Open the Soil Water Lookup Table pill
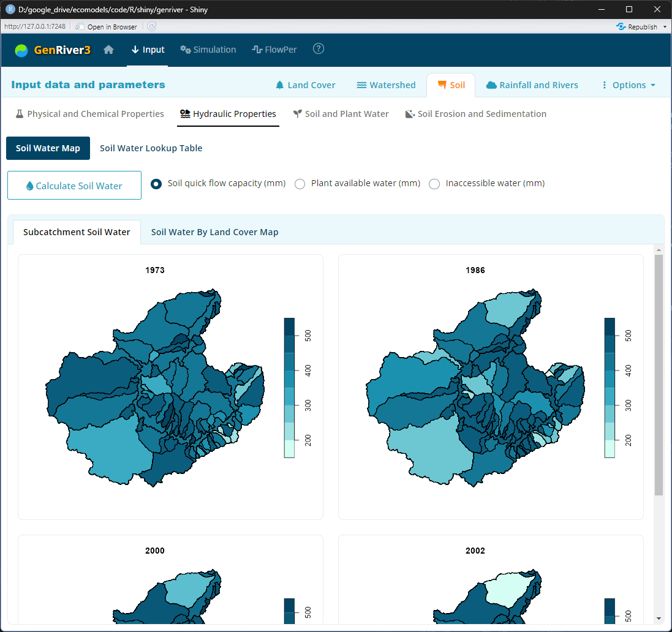Viewport: 672px width, 632px height. (x=151, y=148)
